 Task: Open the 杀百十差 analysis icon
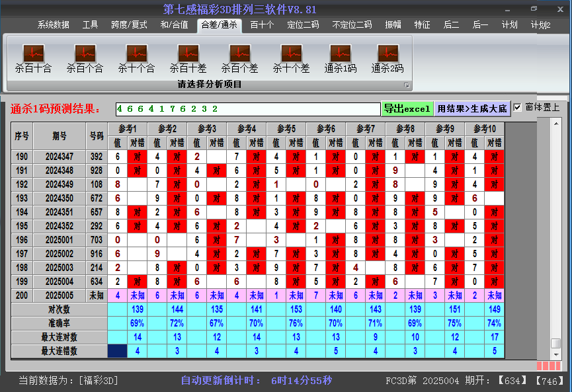tap(188, 58)
